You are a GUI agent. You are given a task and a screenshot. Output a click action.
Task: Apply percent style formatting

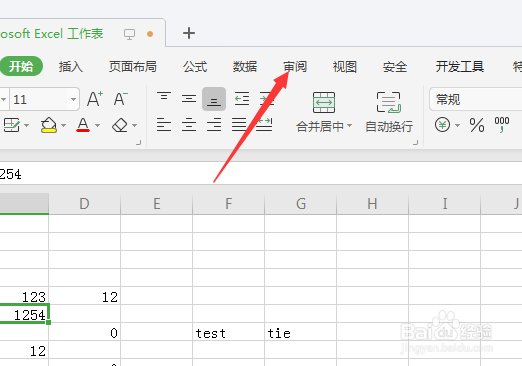477,125
